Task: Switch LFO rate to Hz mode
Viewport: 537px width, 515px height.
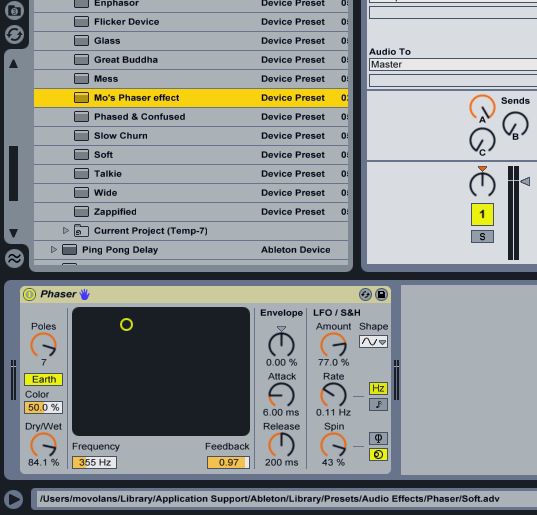Action: [378, 388]
